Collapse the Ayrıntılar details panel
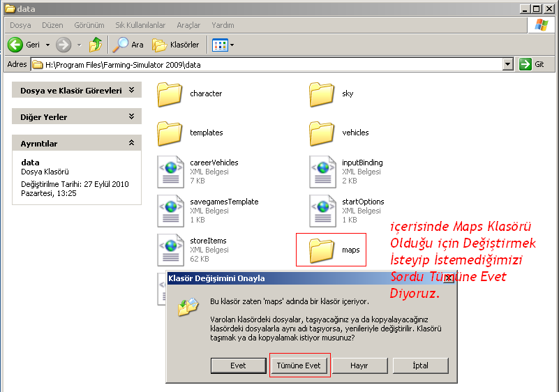This screenshot has height=392, width=559. (x=131, y=143)
